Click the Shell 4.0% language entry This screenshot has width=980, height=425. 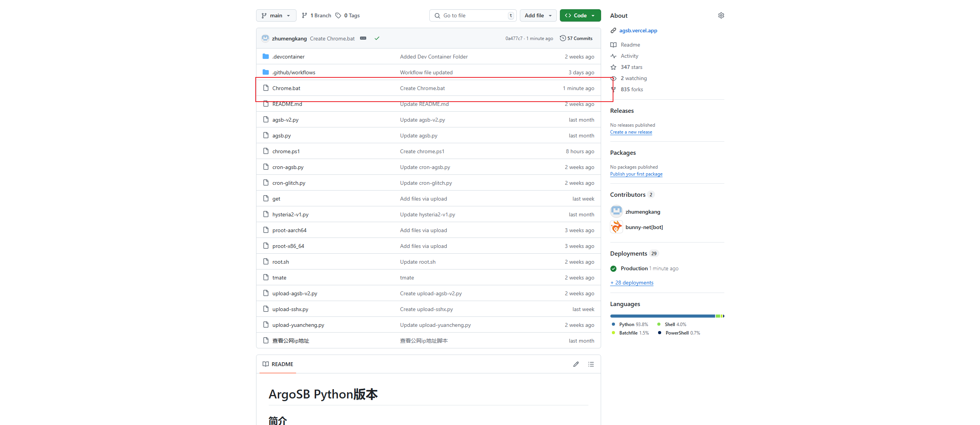point(672,325)
